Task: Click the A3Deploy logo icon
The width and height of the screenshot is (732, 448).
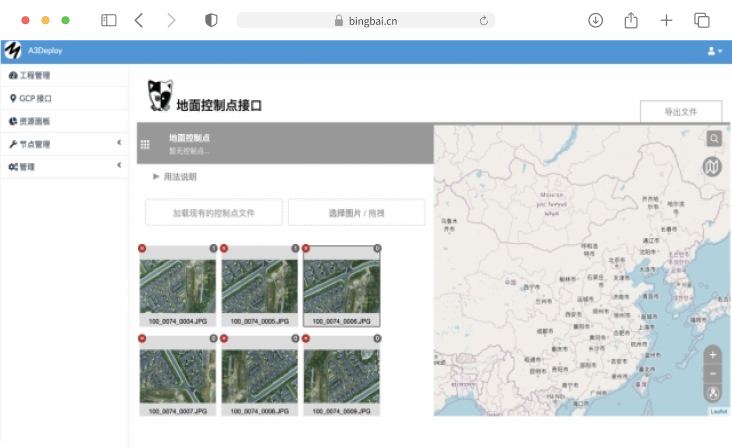Action: coord(12,50)
